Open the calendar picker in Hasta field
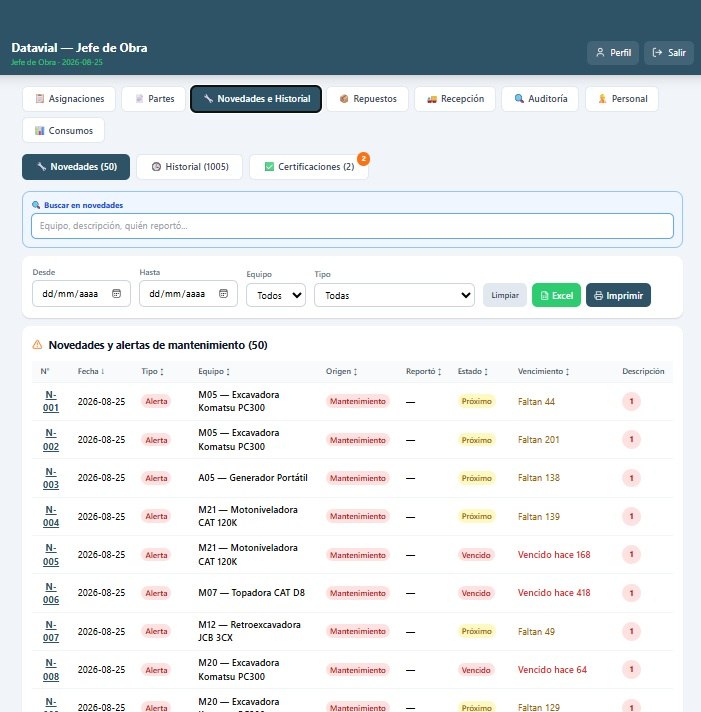This screenshot has width=701, height=712. click(x=223, y=294)
